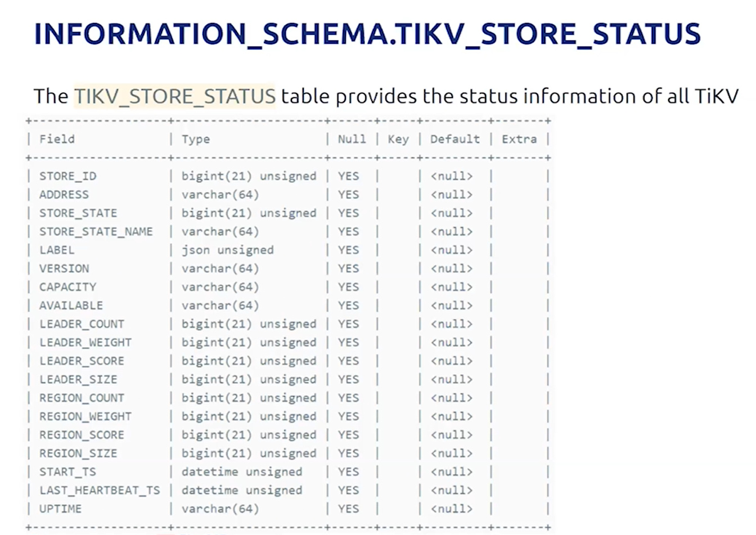
Task: Click the varchar(64) type of VERSION
Action: (220, 268)
